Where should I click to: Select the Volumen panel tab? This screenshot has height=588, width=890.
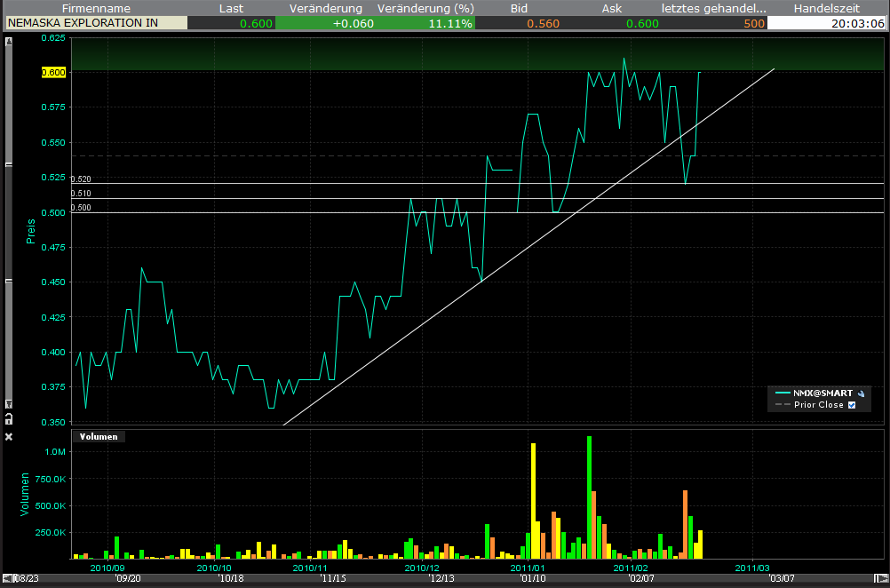[98, 436]
